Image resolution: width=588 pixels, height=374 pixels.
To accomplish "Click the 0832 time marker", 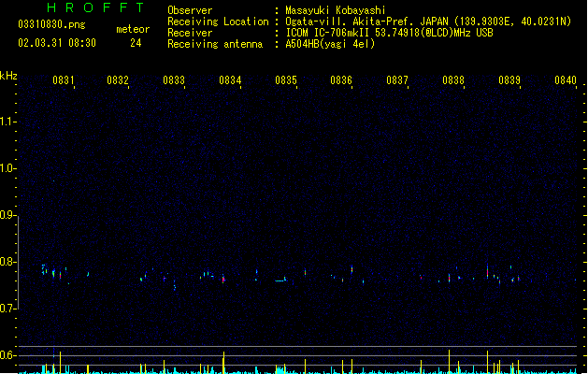I will coord(118,80).
